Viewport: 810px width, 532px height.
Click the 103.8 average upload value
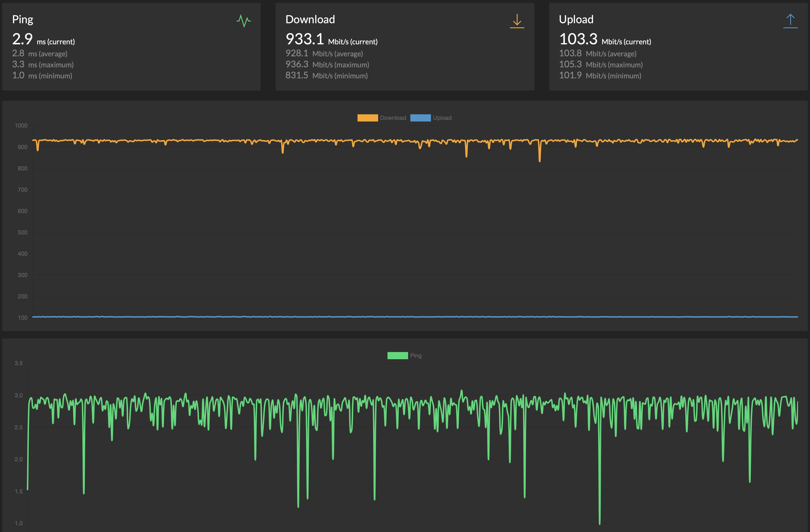click(x=570, y=53)
